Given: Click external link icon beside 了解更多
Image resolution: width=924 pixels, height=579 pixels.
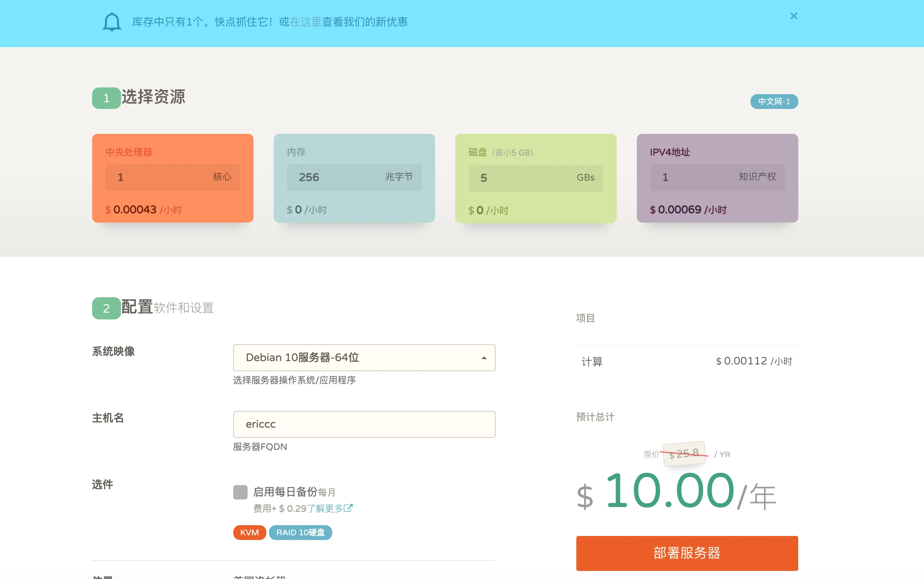Looking at the screenshot, I should point(348,508).
